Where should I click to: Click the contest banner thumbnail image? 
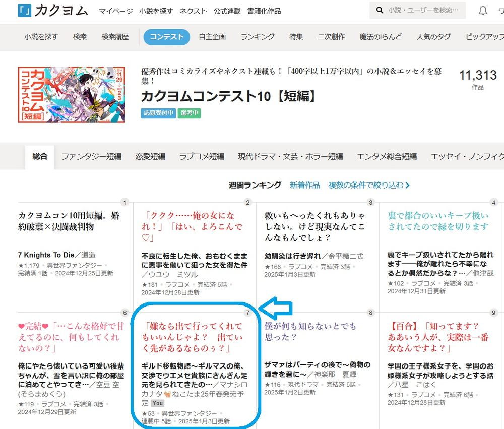coord(72,95)
